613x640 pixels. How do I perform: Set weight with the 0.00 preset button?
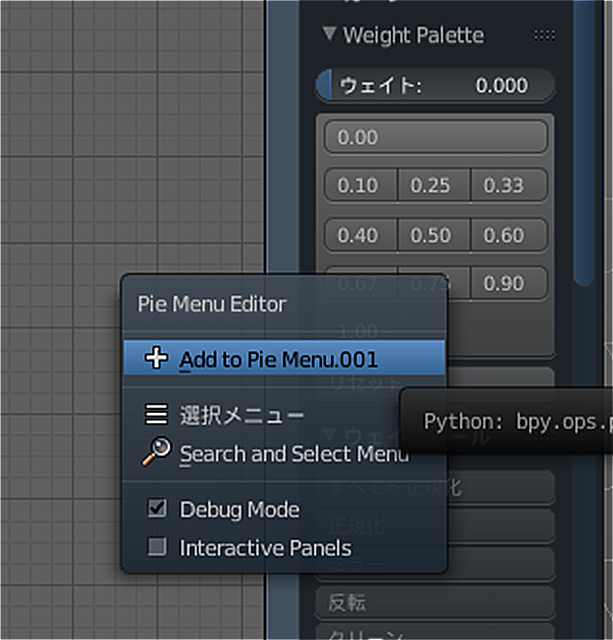click(x=435, y=137)
